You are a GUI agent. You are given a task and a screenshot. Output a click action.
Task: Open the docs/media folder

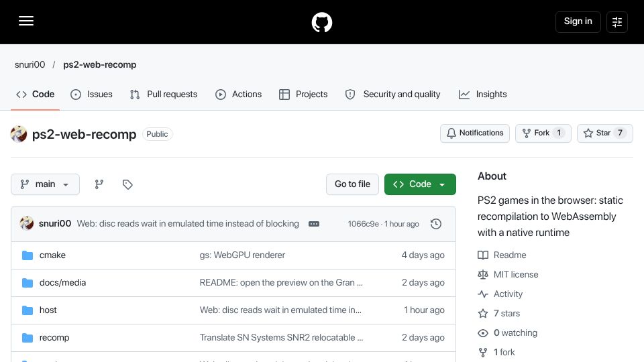[x=63, y=283]
